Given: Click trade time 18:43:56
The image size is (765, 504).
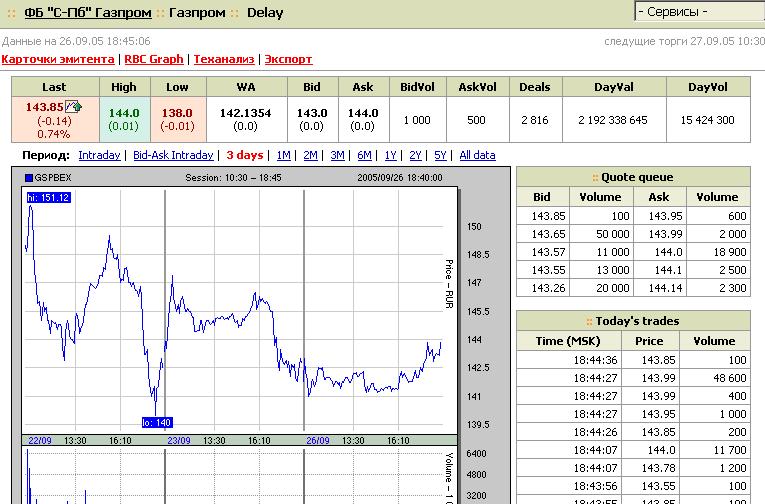Looking at the screenshot, I should [595, 486].
